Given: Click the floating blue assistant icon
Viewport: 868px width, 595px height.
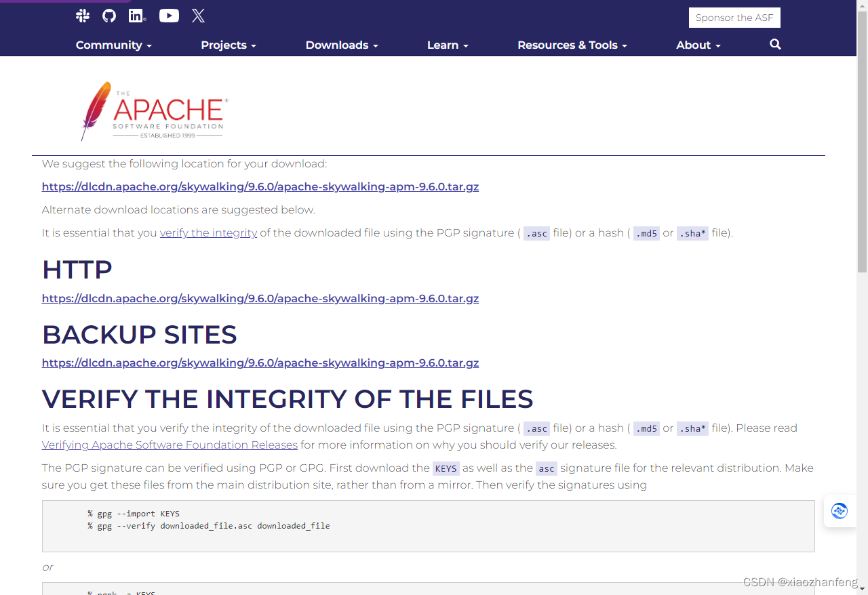Looking at the screenshot, I should coord(840,511).
